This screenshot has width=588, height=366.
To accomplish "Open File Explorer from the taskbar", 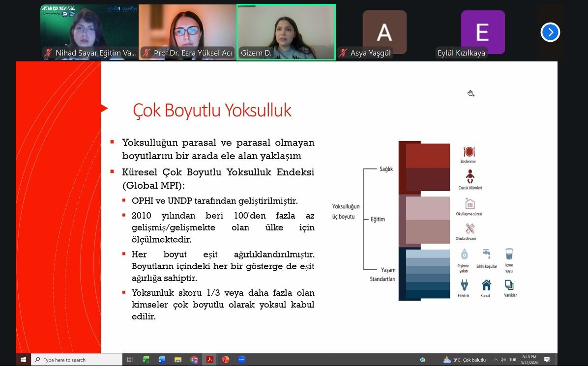I will (177, 359).
